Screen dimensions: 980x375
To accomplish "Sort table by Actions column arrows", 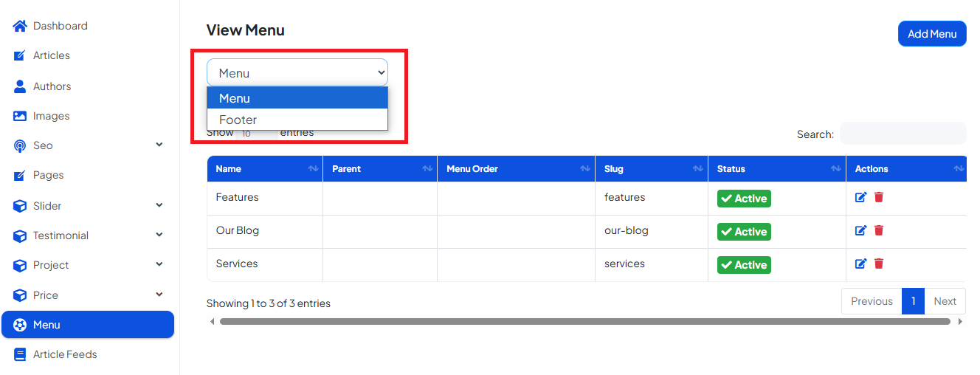I will (x=959, y=169).
